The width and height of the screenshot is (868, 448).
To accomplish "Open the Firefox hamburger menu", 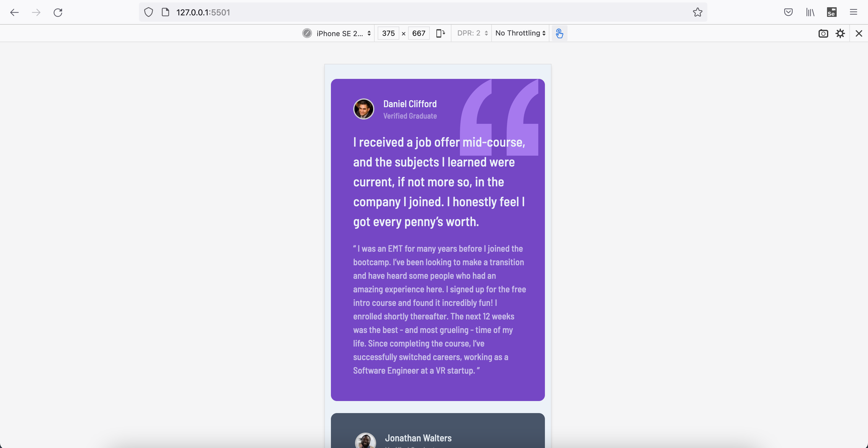I will coord(854,12).
